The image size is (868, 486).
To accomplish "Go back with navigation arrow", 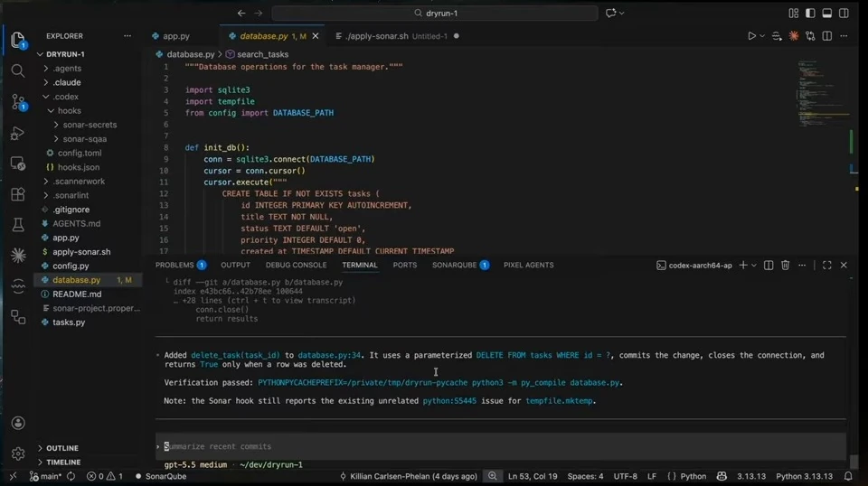I will click(241, 14).
